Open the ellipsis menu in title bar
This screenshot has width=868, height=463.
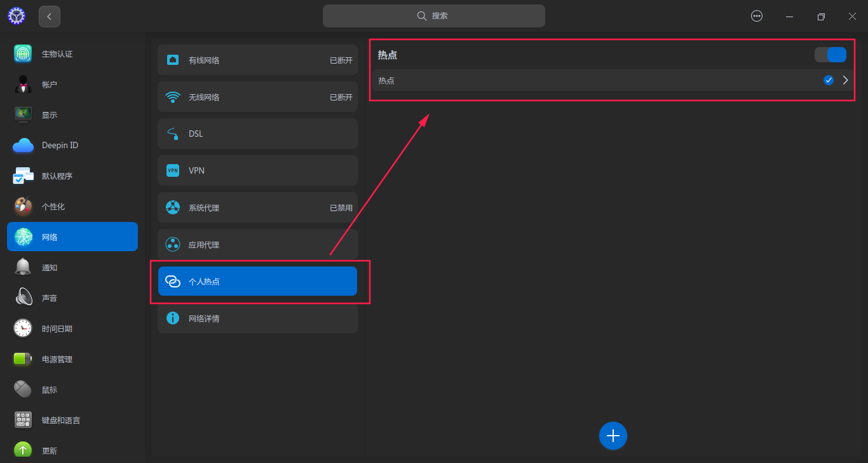[756, 15]
